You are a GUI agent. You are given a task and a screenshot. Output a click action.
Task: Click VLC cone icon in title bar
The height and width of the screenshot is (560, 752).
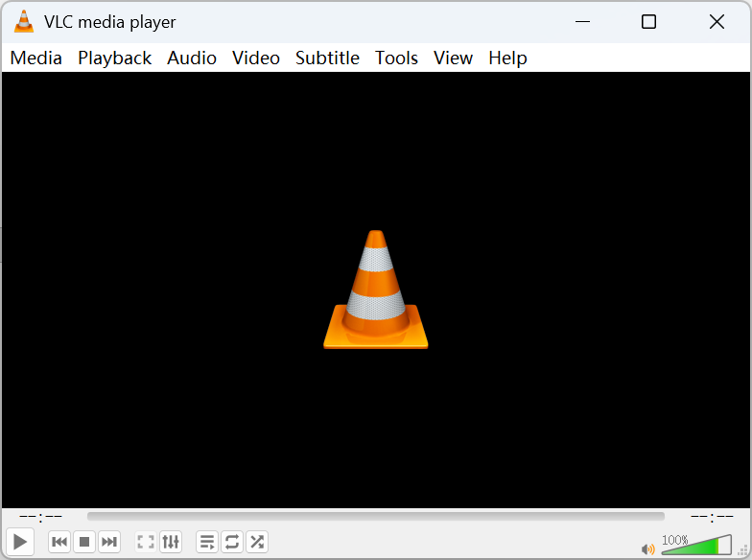(23, 21)
